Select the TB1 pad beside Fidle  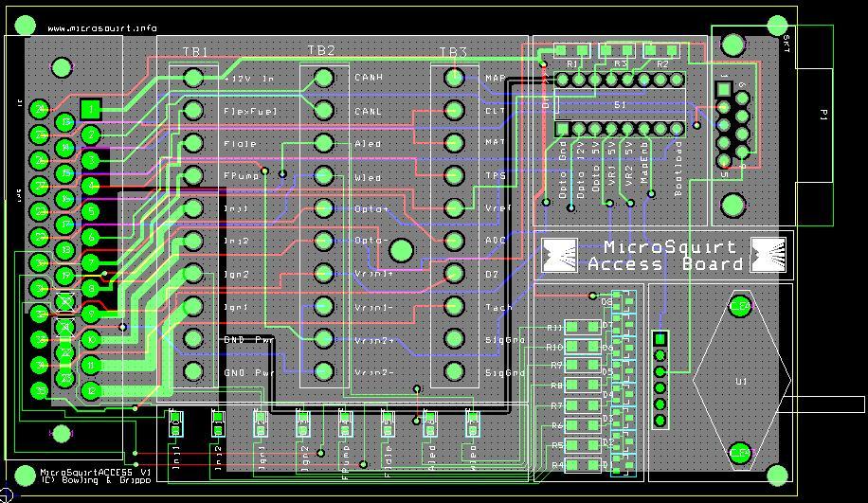[193, 143]
